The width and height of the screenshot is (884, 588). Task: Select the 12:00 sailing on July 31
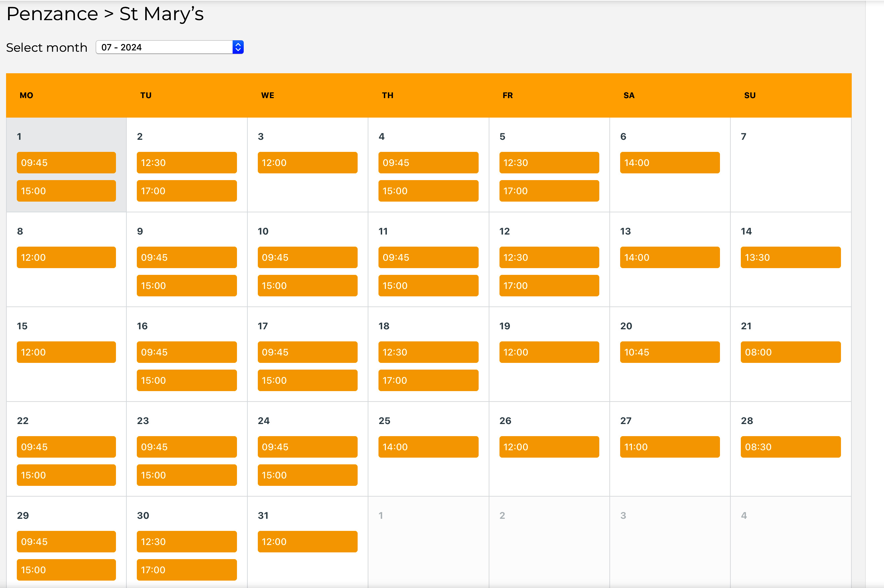307,542
